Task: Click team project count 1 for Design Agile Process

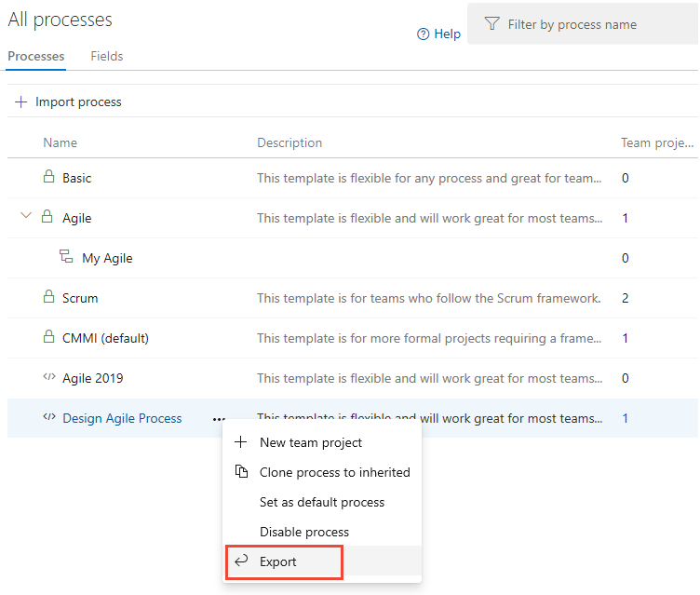Action: pos(625,419)
